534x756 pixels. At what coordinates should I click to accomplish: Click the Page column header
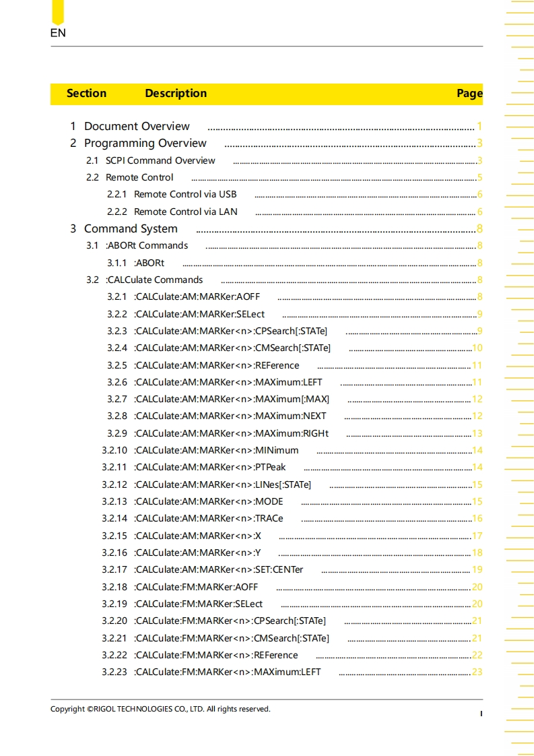469,94
